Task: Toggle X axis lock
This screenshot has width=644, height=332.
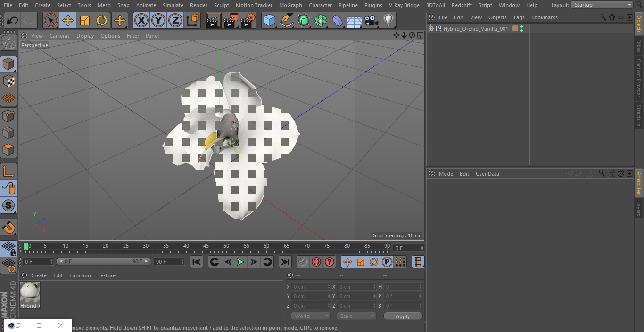Action: tap(141, 21)
